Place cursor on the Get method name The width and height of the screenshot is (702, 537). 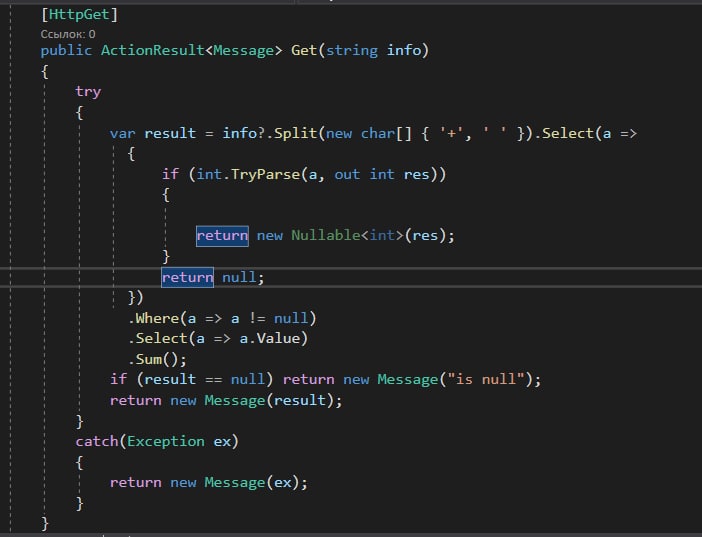click(x=304, y=50)
